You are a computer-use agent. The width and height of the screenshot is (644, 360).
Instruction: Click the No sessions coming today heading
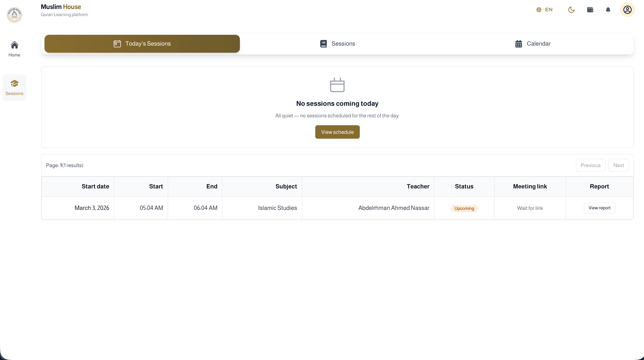[337, 103]
